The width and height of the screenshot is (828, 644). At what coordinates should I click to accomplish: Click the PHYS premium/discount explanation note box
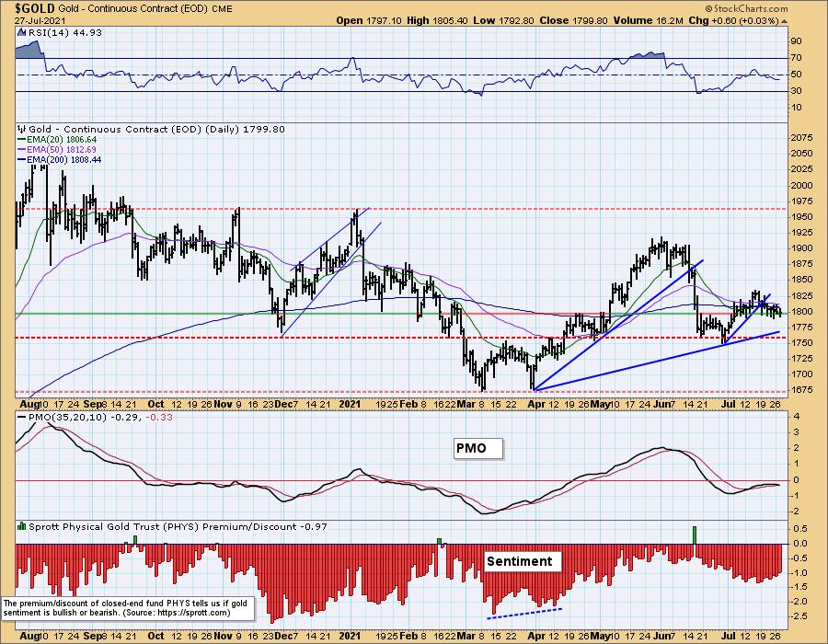pos(127,608)
